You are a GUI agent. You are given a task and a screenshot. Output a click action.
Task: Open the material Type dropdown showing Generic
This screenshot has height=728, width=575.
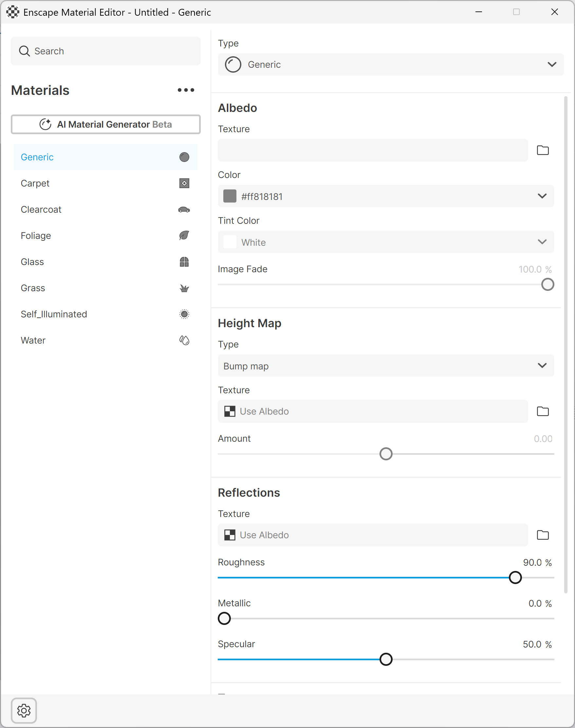coord(391,64)
